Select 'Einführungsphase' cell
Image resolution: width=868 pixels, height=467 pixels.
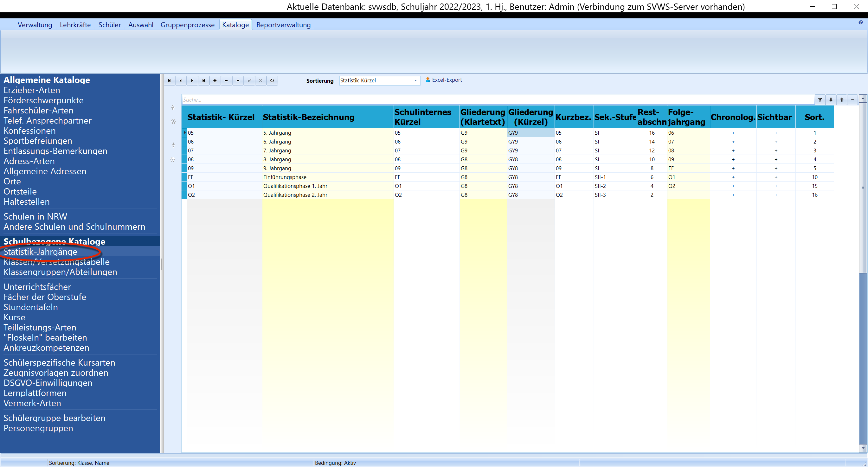click(x=328, y=177)
